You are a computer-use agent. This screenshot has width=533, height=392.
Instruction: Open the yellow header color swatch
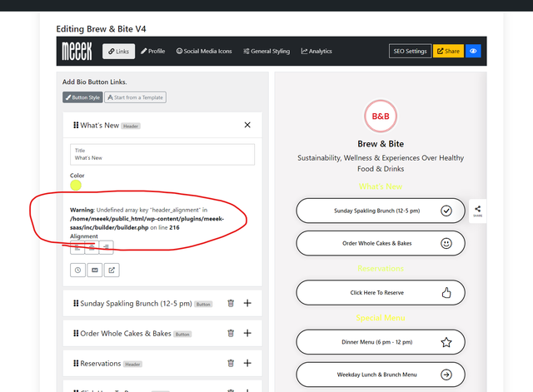click(x=76, y=185)
